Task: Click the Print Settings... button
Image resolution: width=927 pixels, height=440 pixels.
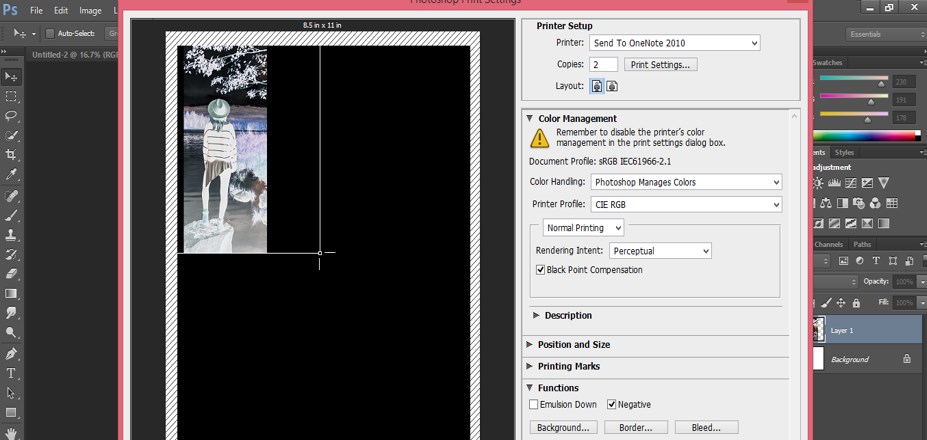Action: (660, 65)
